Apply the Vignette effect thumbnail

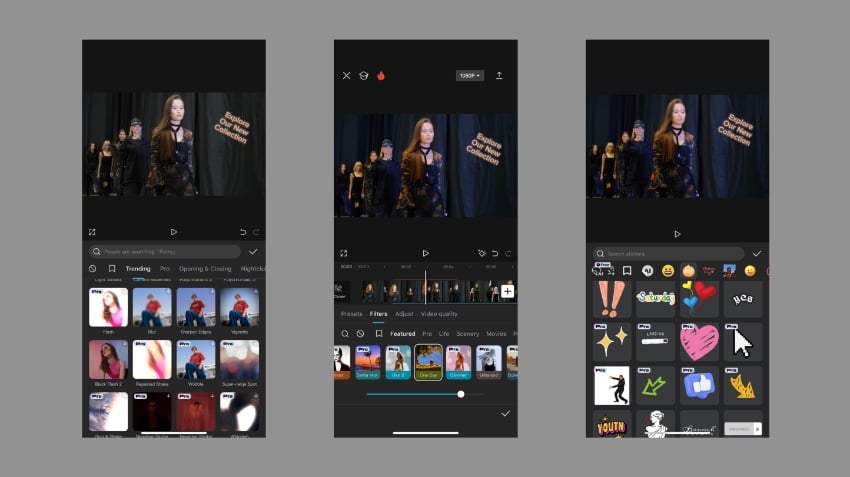[x=240, y=307]
